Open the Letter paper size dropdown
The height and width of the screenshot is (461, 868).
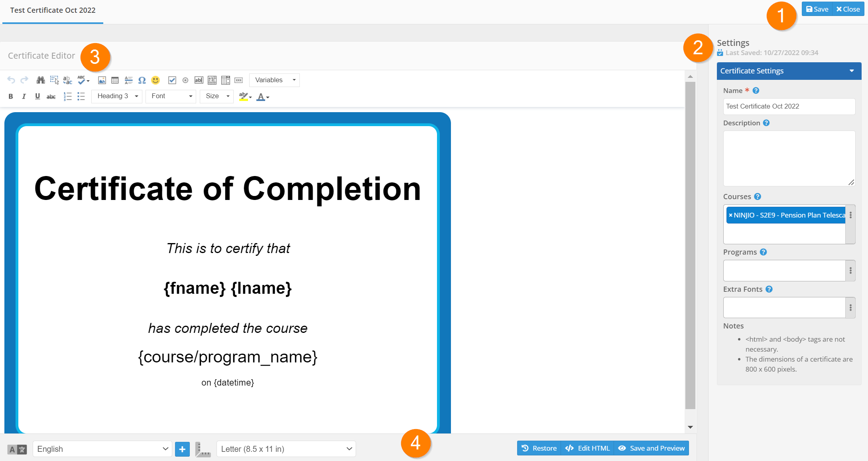[286, 449]
